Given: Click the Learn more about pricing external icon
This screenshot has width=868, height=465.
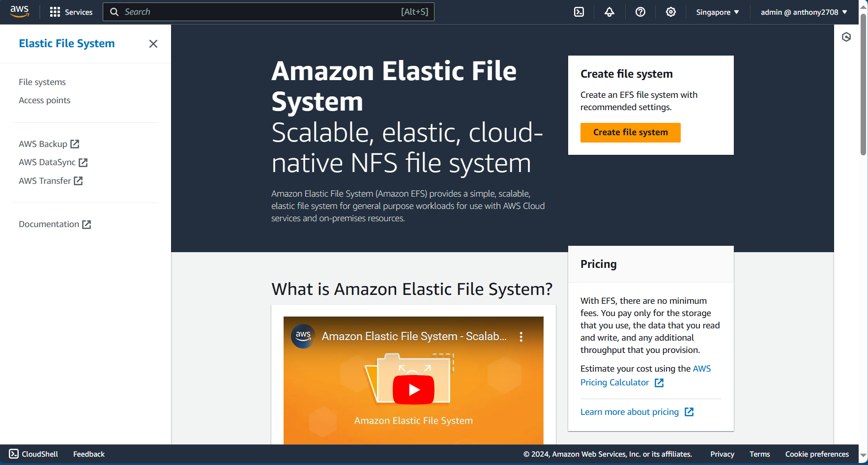Looking at the screenshot, I should pos(689,412).
